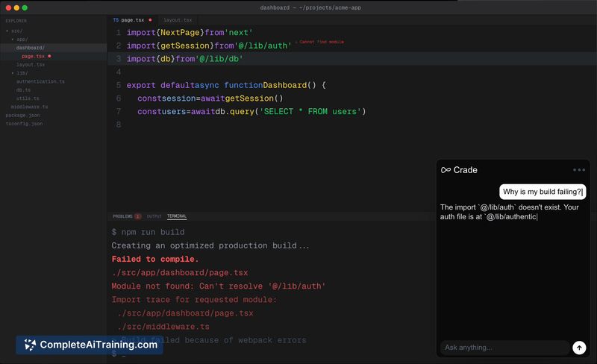Click the Problems count badge
The image size is (597, 364).
click(138, 216)
